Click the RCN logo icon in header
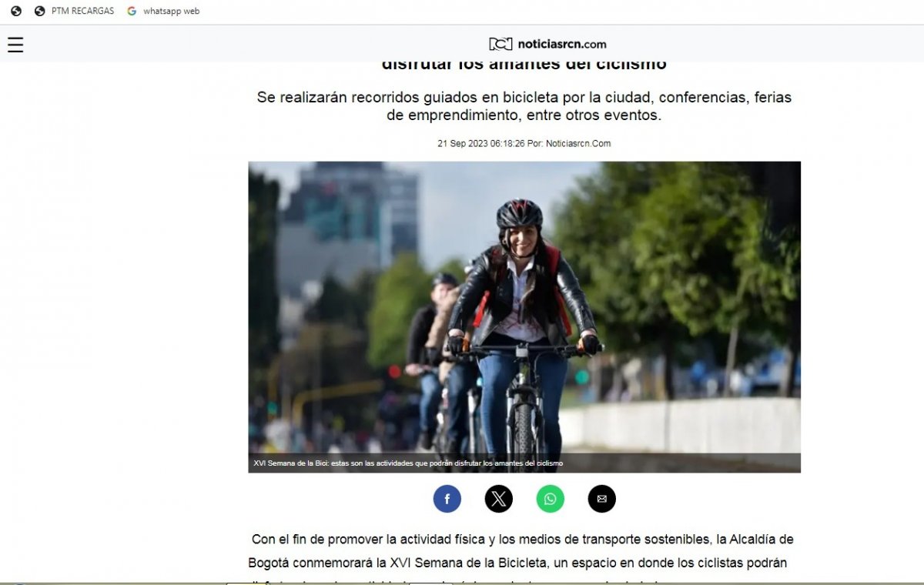This screenshot has width=924, height=585. coord(500,45)
